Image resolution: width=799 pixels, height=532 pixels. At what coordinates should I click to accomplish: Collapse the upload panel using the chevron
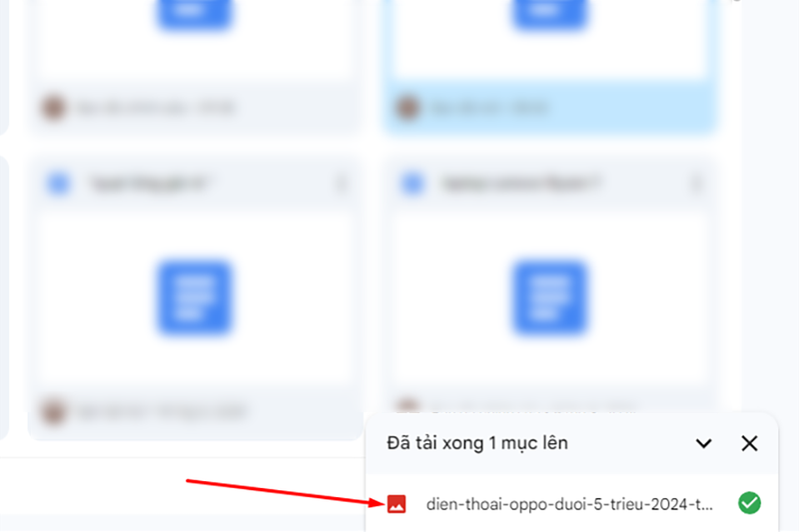point(704,443)
